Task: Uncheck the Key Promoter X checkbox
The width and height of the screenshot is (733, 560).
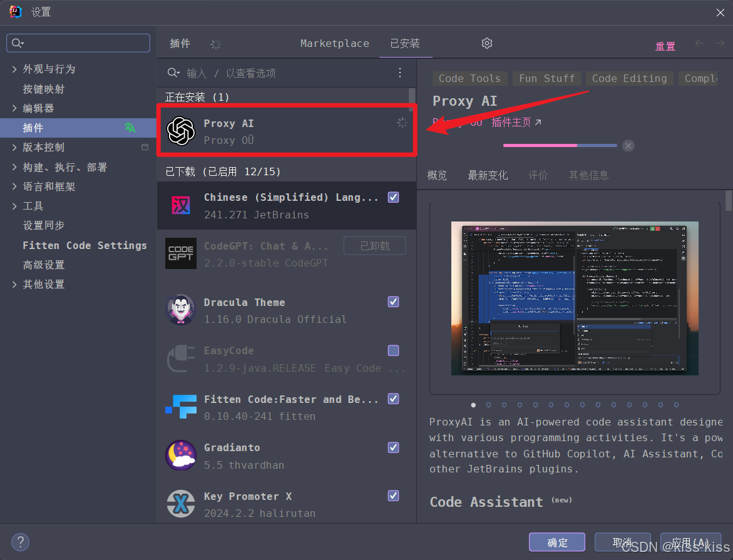Action: (394, 496)
